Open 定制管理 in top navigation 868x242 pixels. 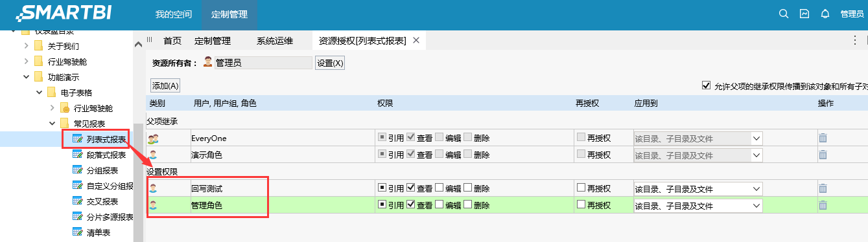[229, 14]
